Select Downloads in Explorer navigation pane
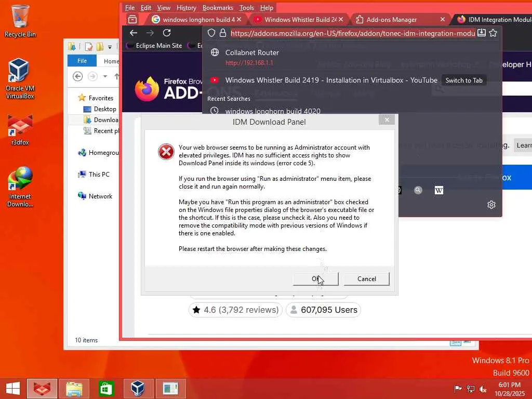The height and width of the screenshot is (399, 532). click(101, 120)
